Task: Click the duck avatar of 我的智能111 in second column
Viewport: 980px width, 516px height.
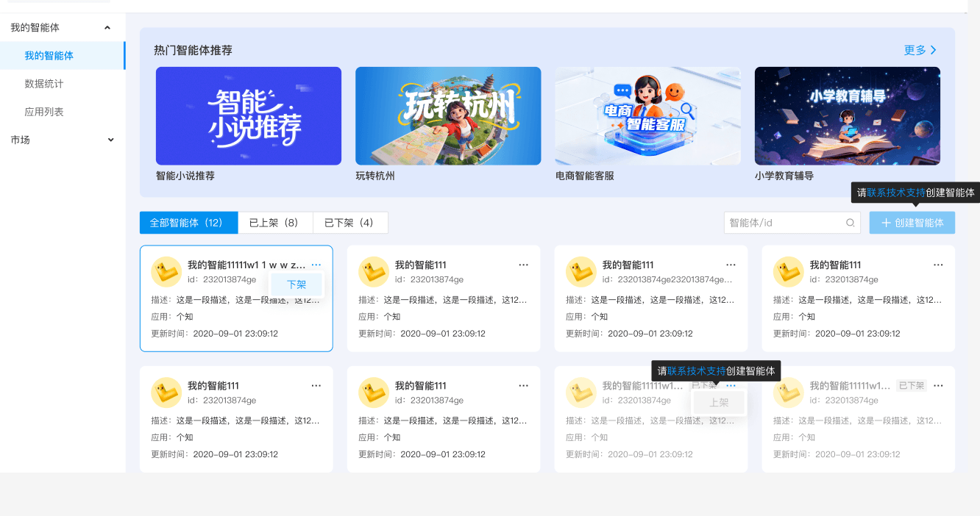Action: (374, 272)
